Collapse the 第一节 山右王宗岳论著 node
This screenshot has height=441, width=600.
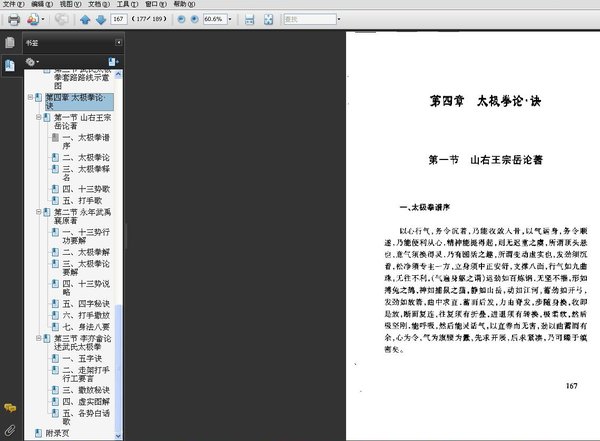point(39,117)
